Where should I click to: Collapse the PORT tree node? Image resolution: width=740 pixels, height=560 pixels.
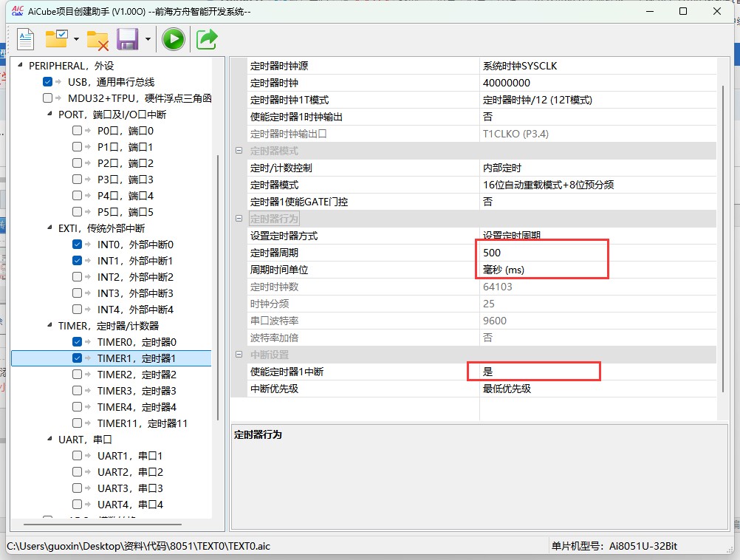49,114
